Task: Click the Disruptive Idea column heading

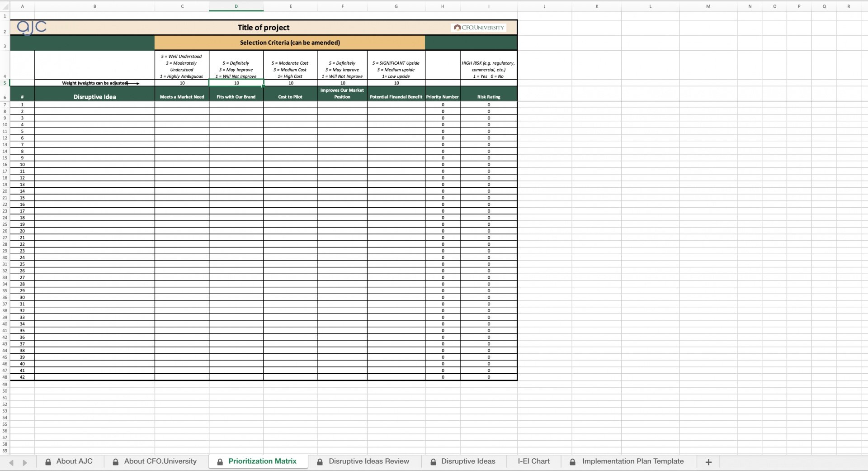Action: point(94,94)
